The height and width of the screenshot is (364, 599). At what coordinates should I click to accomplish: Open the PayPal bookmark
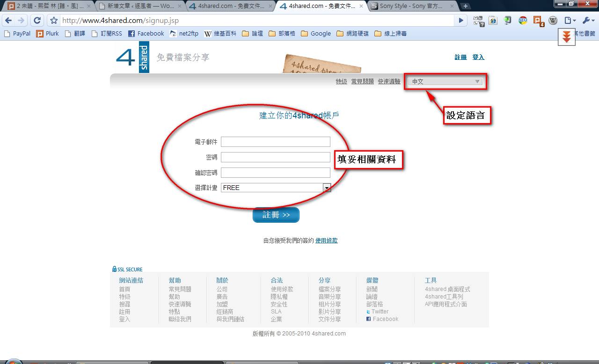pyautogui.click(x=17, y=34)
